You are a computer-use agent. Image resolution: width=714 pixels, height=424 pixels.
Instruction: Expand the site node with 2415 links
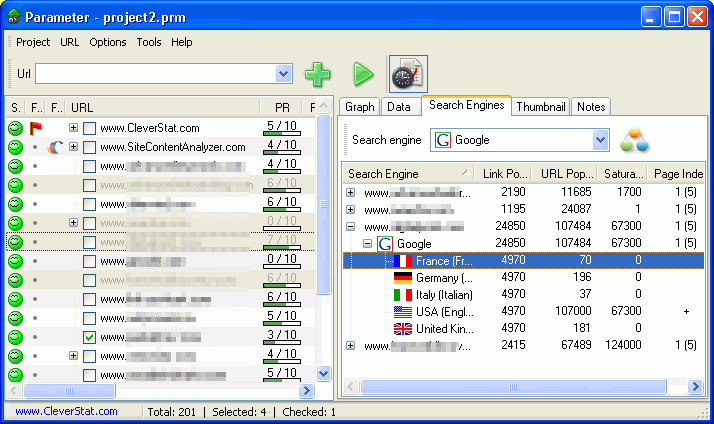pos(350,346)
